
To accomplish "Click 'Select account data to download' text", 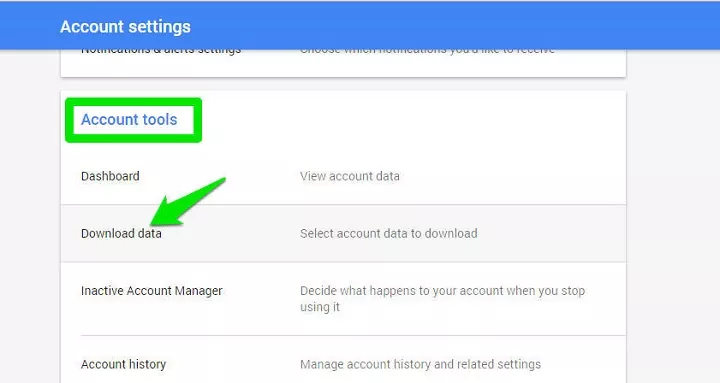I will (x=388, y=234).
